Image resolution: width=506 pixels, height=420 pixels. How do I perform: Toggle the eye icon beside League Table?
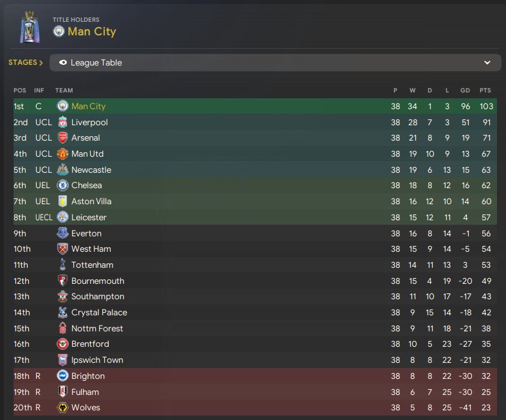(x=63, y=62)
